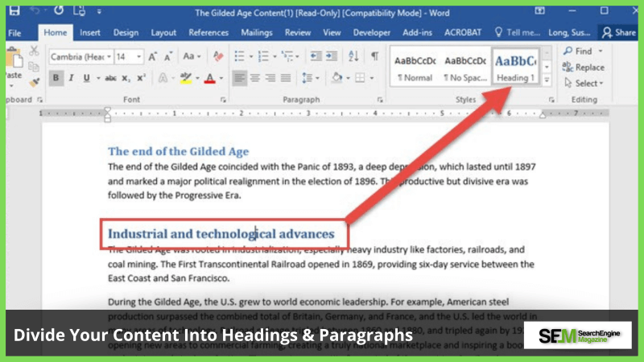This screenshot has height=362, width=644.
Task: Click the Tell me search field
Action: (x=518, y=32)
